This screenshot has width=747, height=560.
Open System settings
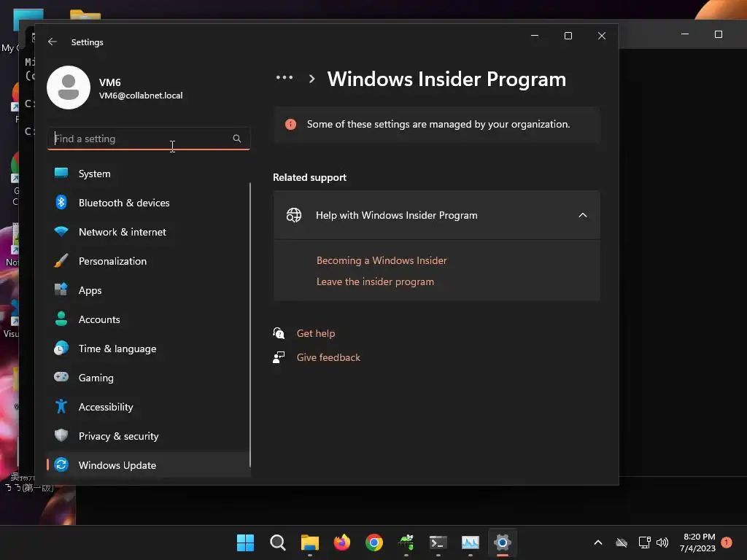click(x=149, y=174)
